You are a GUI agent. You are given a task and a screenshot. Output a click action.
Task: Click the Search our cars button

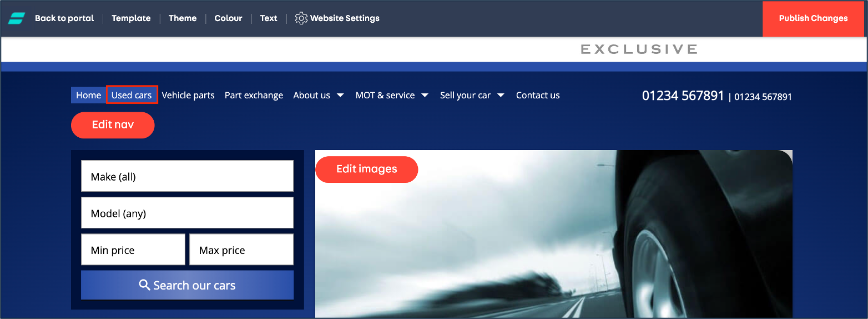click(187, 285)
